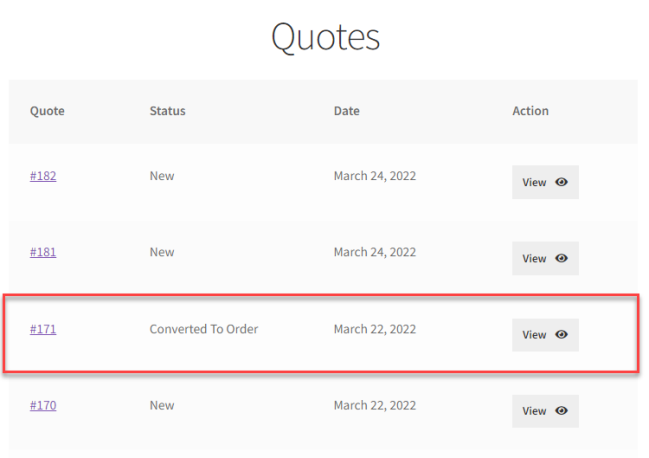The height and width of the screenshot is (458, 649).
Task: Click the Status column header
Action: click(x=167, y=111)
